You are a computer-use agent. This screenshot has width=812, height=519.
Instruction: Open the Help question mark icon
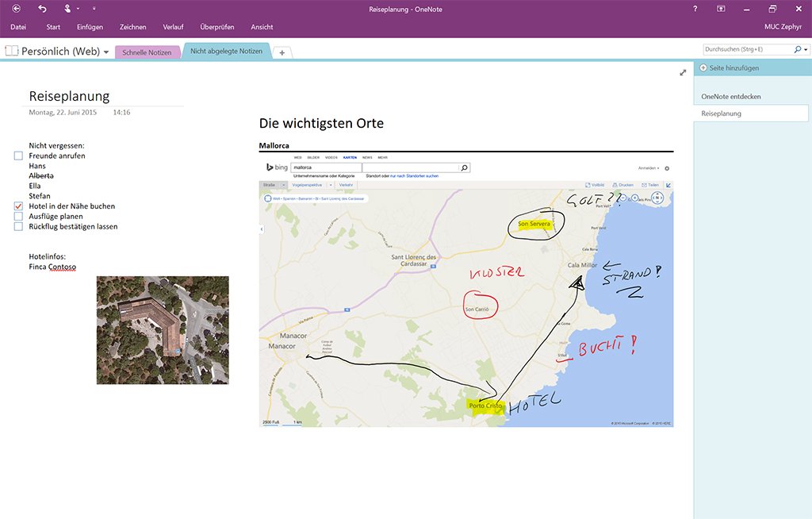point(695,9)
